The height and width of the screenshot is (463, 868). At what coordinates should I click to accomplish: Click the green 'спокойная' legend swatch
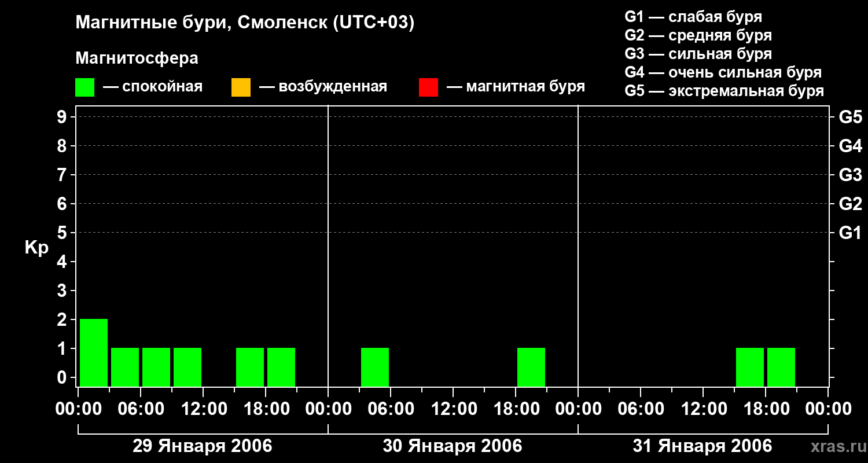84,87
